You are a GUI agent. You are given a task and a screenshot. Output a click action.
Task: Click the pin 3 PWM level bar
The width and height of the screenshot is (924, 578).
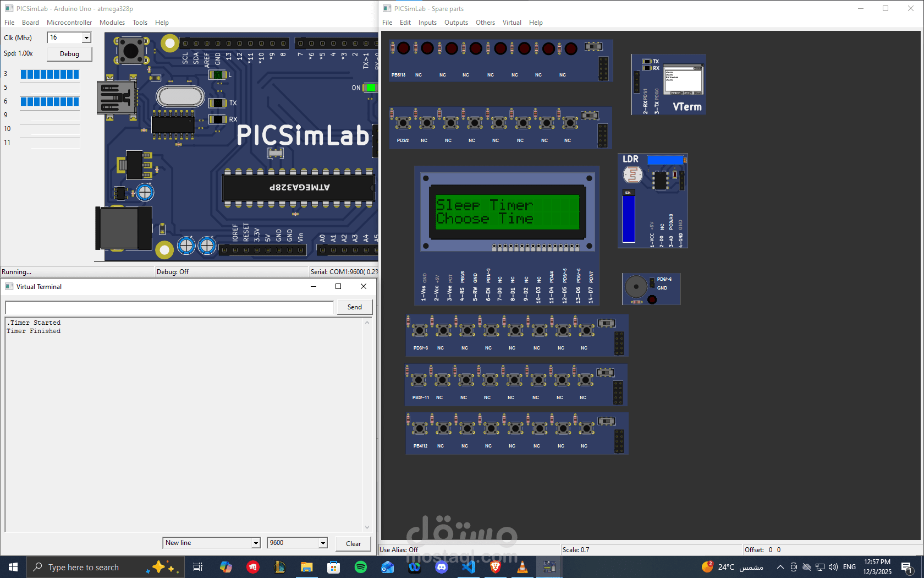[50, 74]
